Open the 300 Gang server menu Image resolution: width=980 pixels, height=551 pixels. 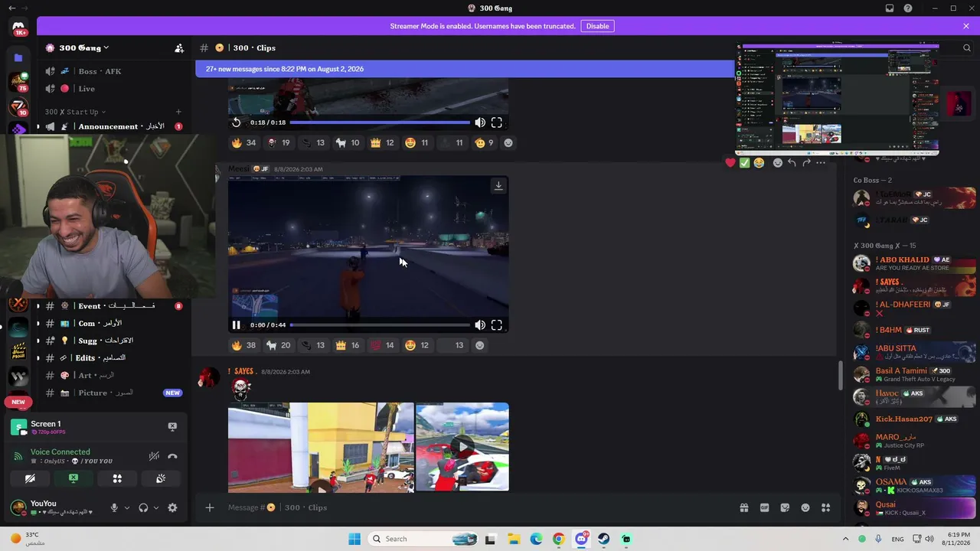click(84, 47)
